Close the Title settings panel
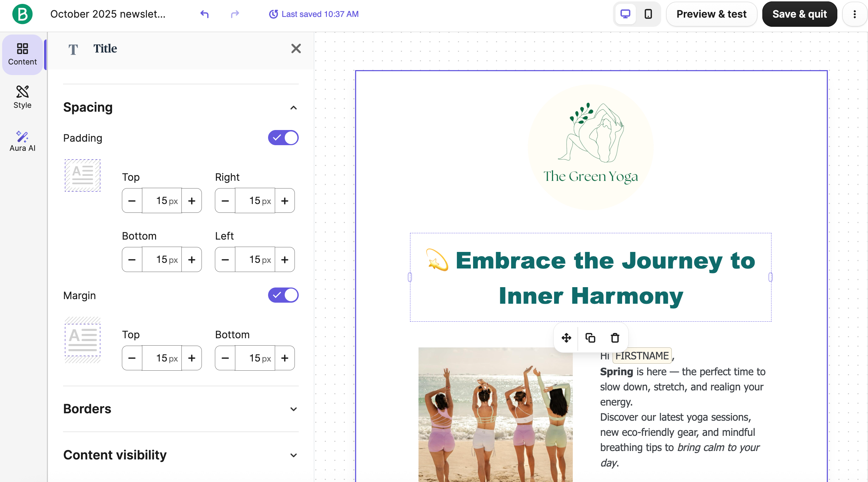Screen dimensions: 868x482 coord(296,49)
